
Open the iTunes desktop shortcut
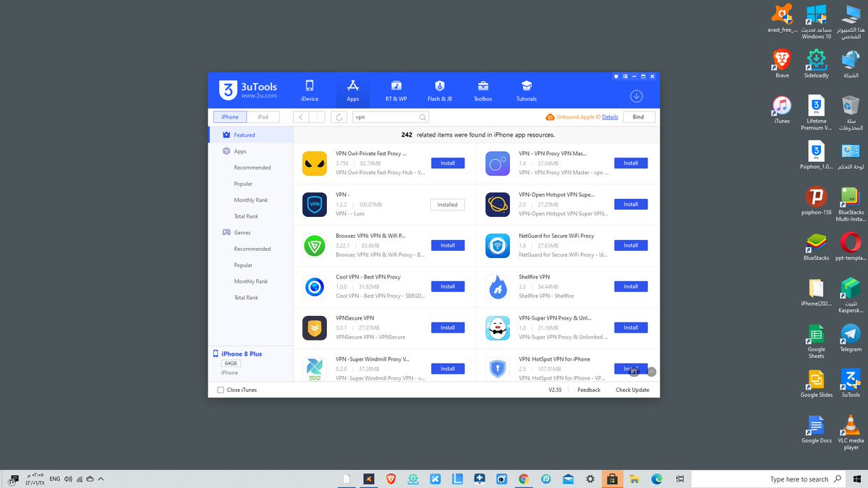click(x=782, y=109)
